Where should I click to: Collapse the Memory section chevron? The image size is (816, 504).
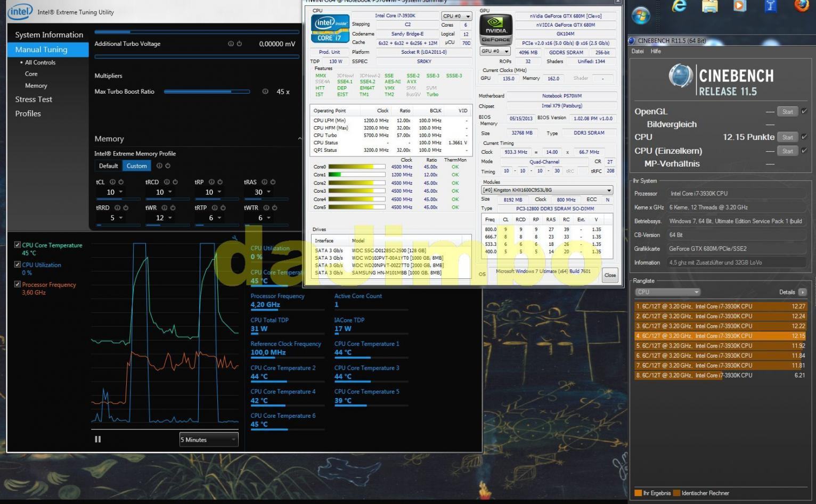[299, 138]
